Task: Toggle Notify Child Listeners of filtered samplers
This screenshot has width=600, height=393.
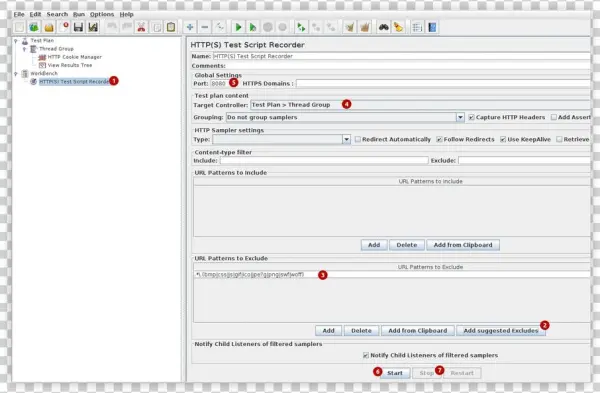Action: click(366, 355)
